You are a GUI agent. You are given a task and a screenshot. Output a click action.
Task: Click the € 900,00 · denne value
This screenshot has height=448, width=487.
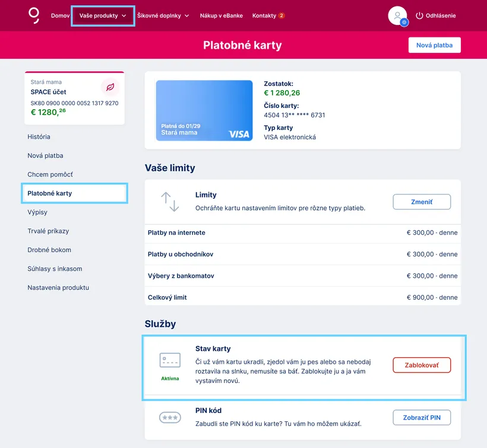click(432, 297)
